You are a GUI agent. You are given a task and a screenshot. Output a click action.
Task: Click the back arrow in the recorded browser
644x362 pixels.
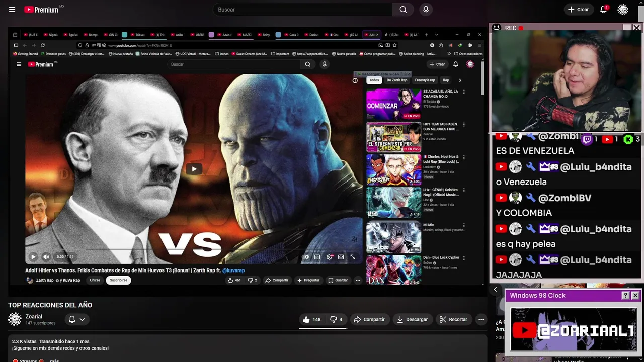[x=25, y=45]
